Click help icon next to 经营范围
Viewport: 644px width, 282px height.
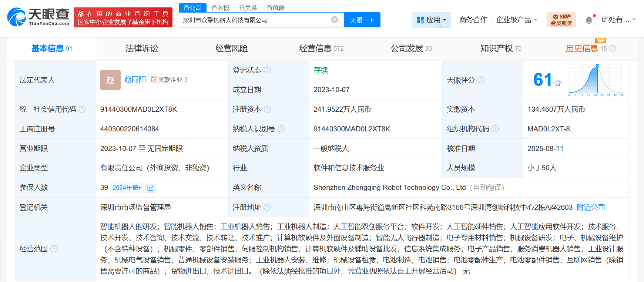pyautogui.click(x=54, y=249)
